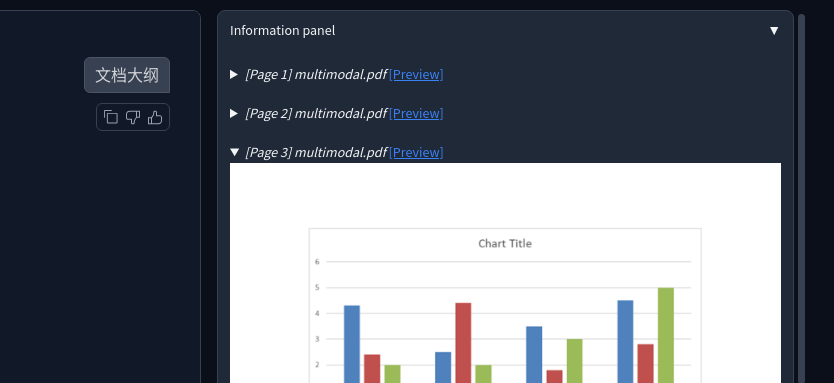
Task: Expand the Page 2 multimodal.pdf entry
Action: pos(233,113)
